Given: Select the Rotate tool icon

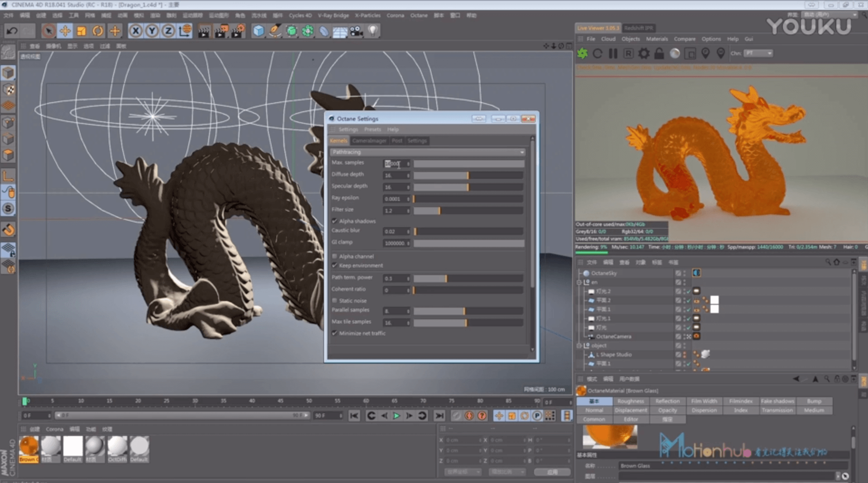Looking at the screenshot, I should [x=98, y=31].
